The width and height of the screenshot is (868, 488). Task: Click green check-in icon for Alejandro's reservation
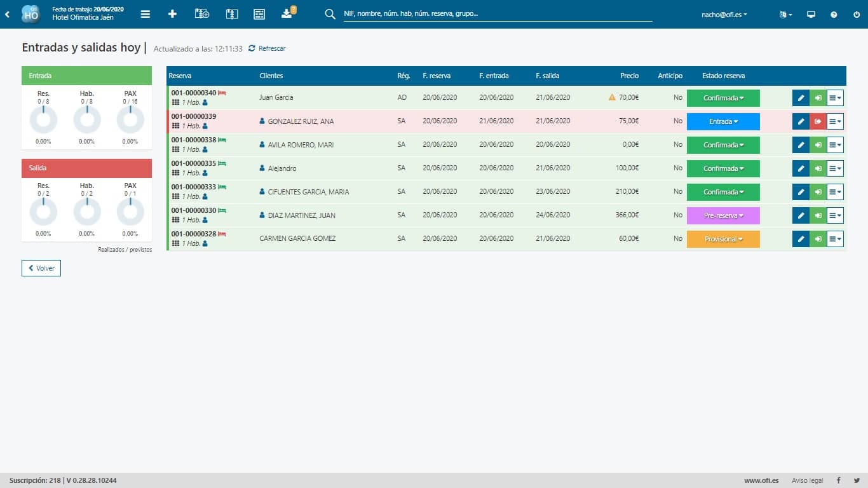pyautogui.click(x=818, y=168)
